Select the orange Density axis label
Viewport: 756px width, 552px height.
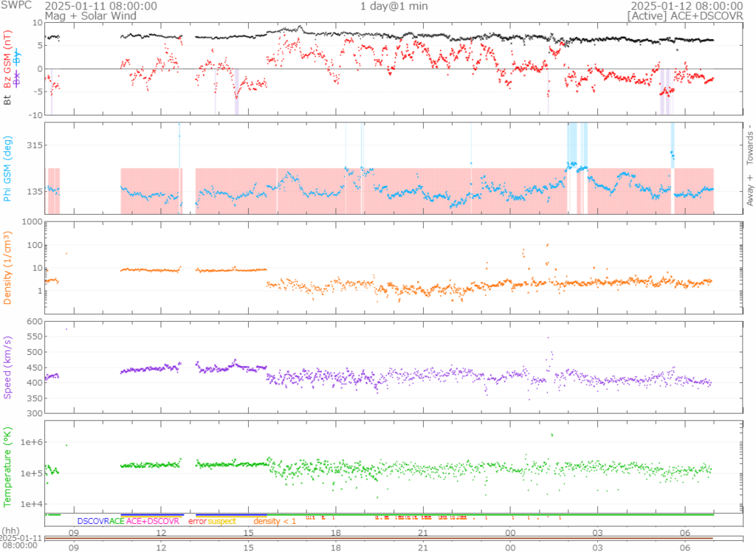(7, 268)
